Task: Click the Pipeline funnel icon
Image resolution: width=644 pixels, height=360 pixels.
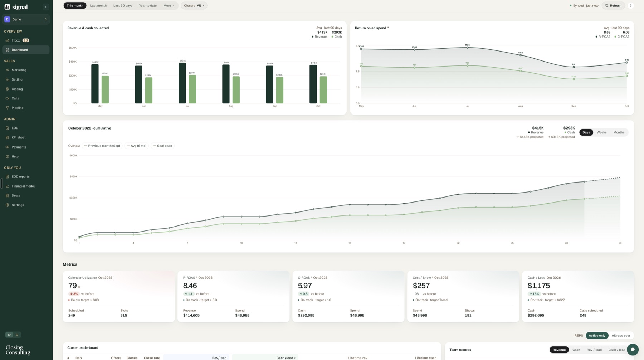Action: [x=7, y=108]
